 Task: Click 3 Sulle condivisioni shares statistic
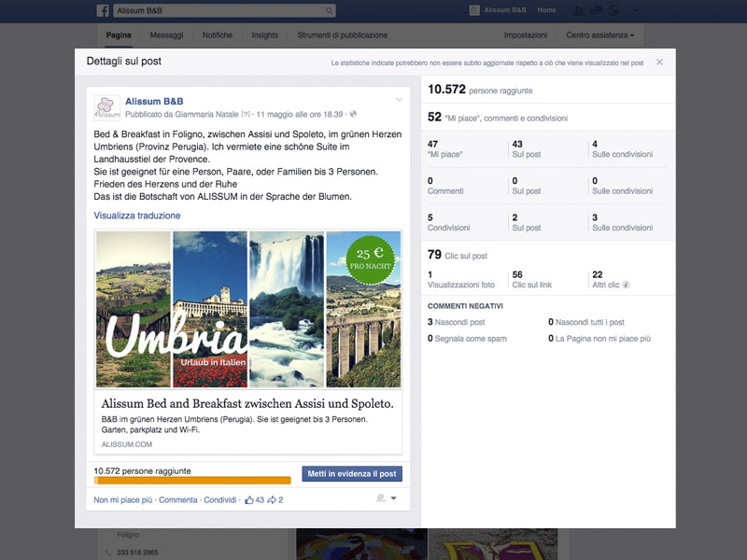pyautogui.click(x=623, y=222)
